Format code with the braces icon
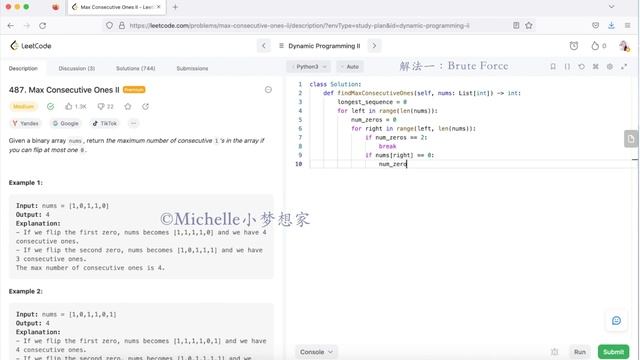 point(567,66)
